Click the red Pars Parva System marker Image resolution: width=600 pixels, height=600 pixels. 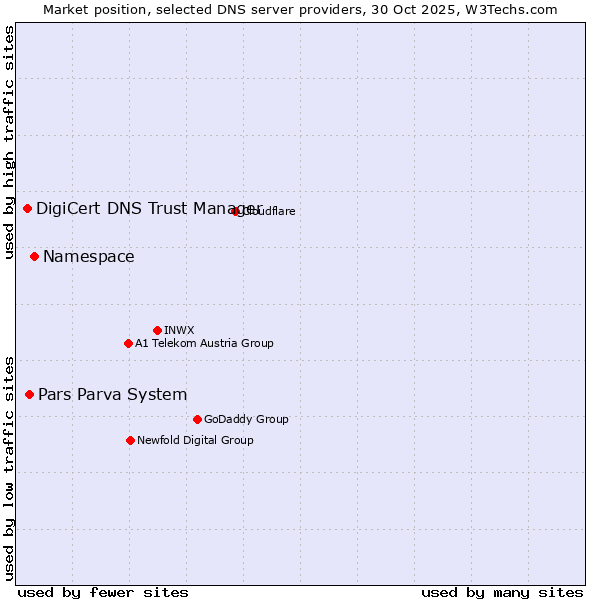click(x=29, y=394)
